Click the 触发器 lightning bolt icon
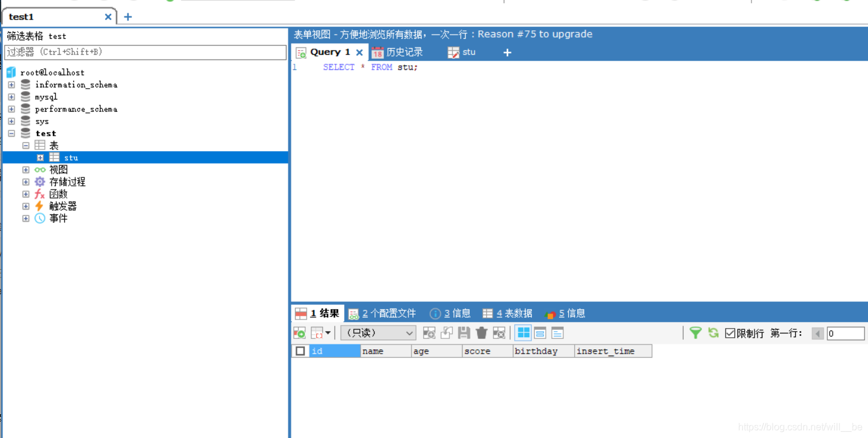The width and height of the screenshot is (868, 438). click(x=40, y=207)
